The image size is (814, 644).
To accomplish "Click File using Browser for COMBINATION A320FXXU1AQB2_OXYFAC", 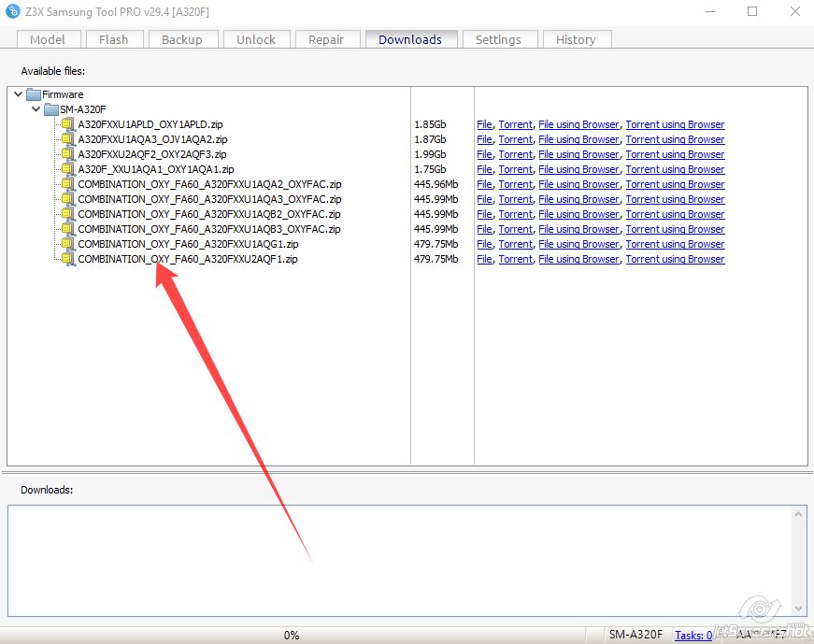I will (x=578, y=214).
